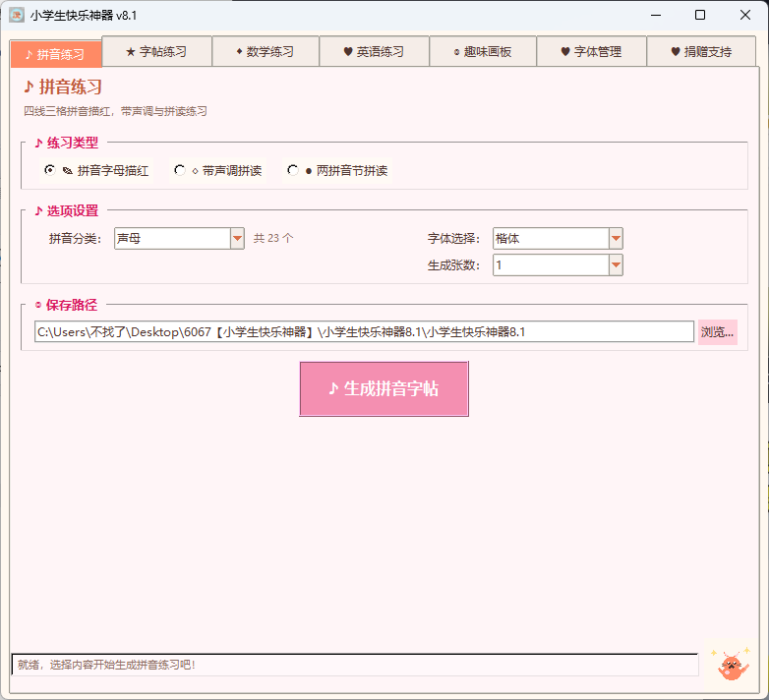Click the app logo in title bar

point(17,15)
